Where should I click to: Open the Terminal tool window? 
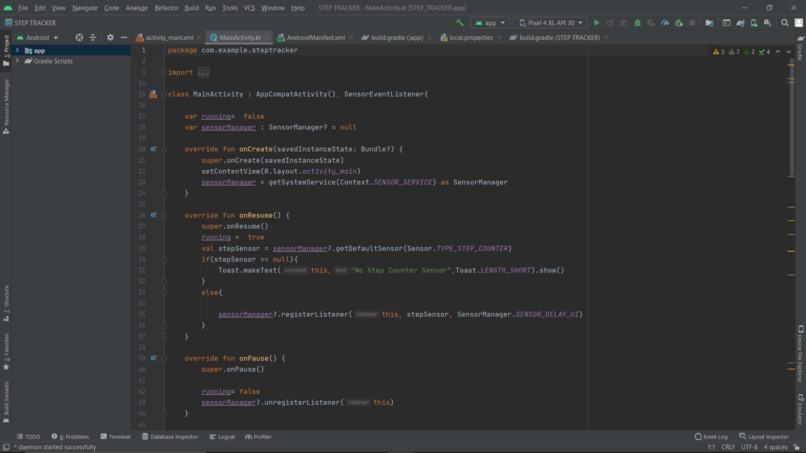tap(115, 437)
